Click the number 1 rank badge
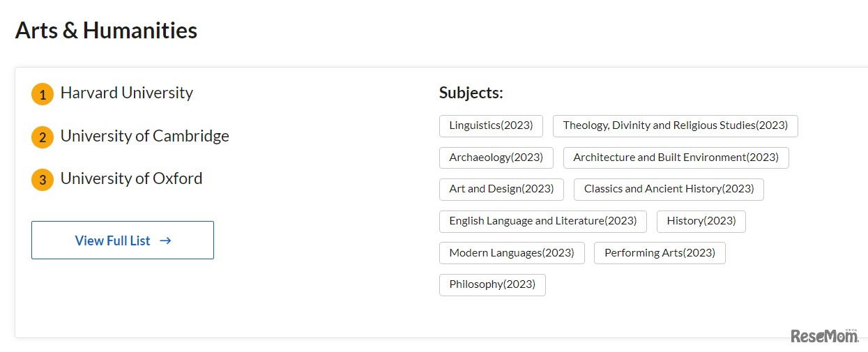 (x=43, y=94)
